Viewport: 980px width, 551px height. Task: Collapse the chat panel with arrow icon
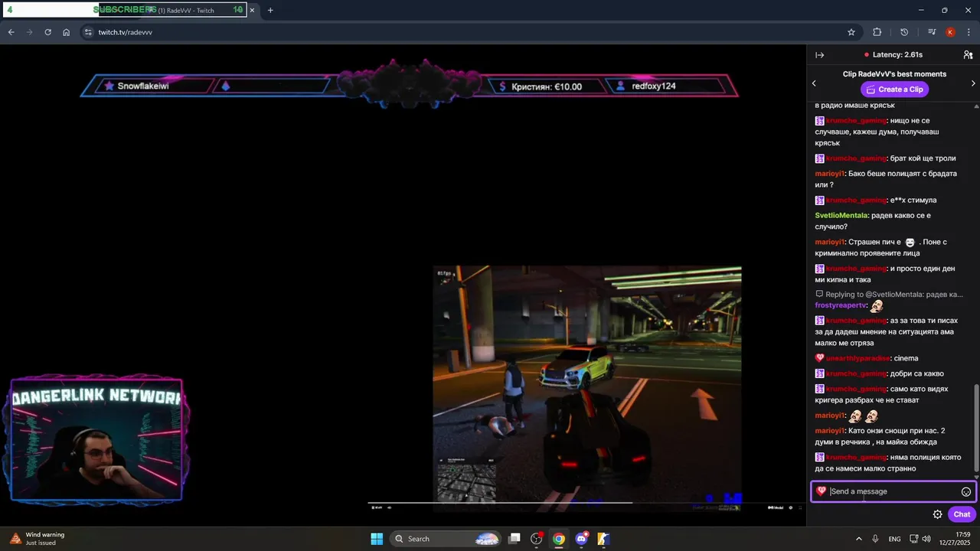[x=819, y=55]
